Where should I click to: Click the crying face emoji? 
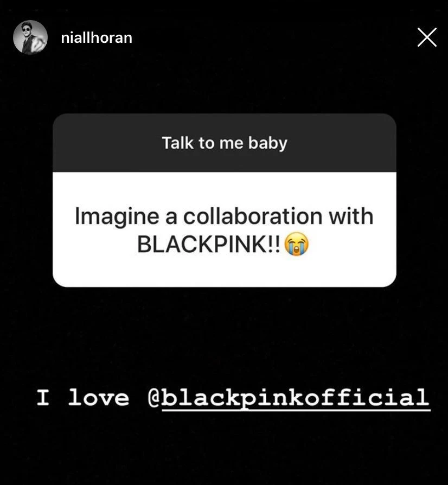click(x=296, y=244)
